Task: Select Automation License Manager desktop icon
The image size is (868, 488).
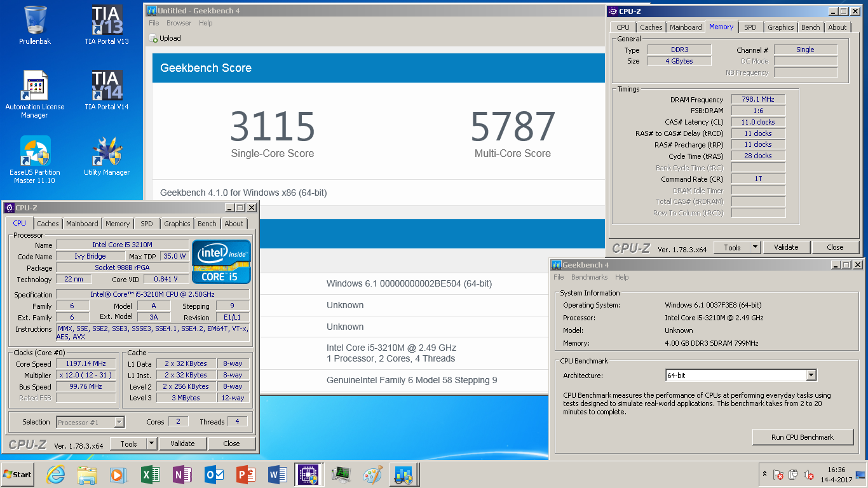Action: (35, 94)
